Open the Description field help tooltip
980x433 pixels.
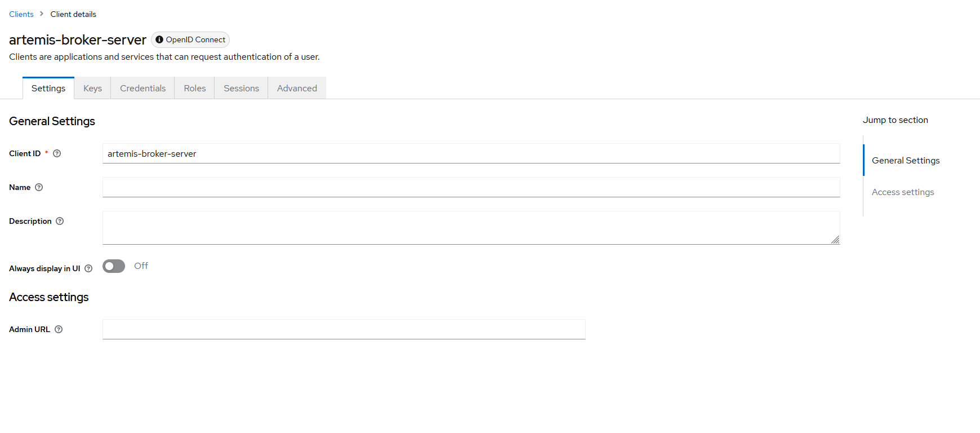[60, 221]
